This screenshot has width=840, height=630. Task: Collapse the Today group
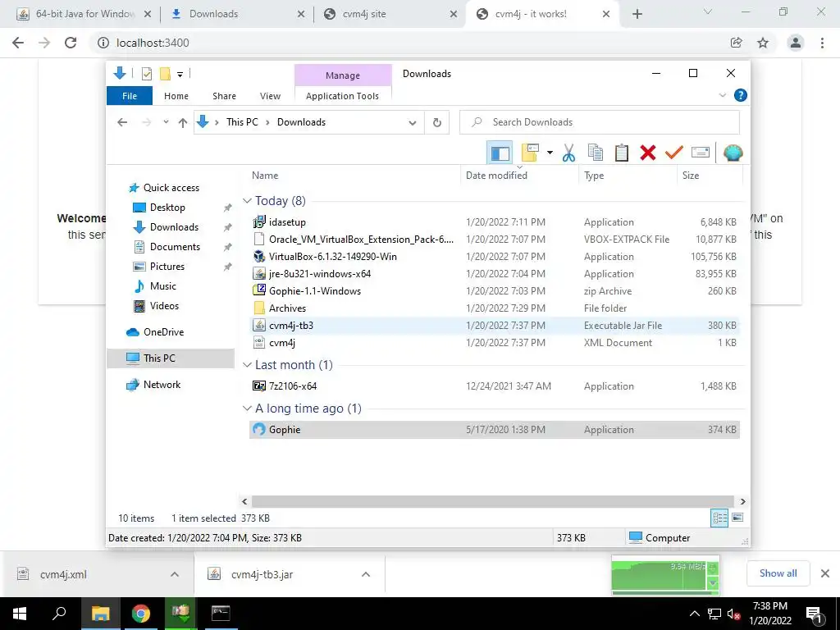pos(247,201)
